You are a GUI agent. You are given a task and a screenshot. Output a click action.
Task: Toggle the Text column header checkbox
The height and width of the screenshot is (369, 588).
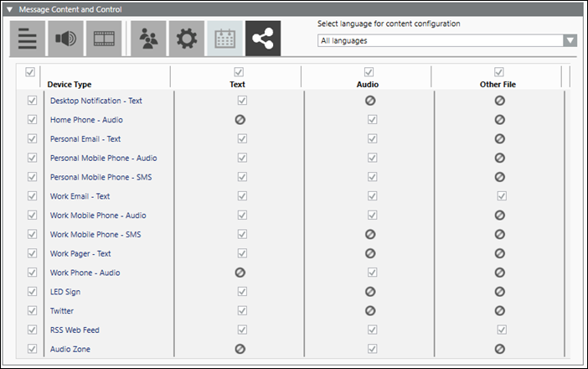[x=238, y=72]
